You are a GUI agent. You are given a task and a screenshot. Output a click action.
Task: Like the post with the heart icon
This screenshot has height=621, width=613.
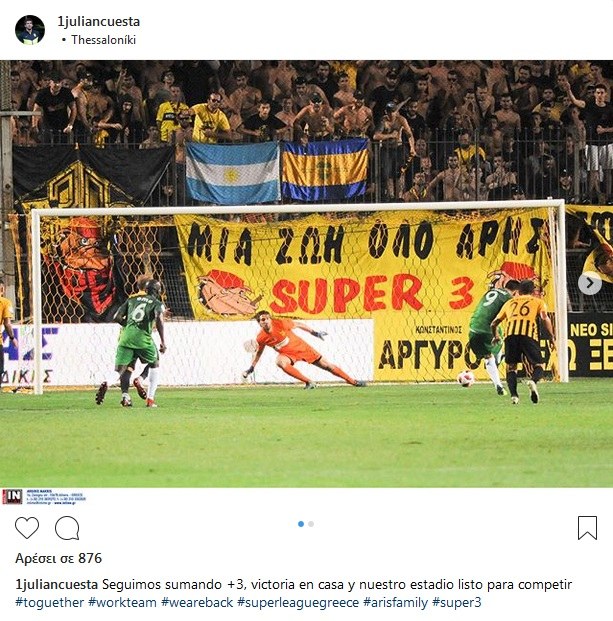click(27, 528)
